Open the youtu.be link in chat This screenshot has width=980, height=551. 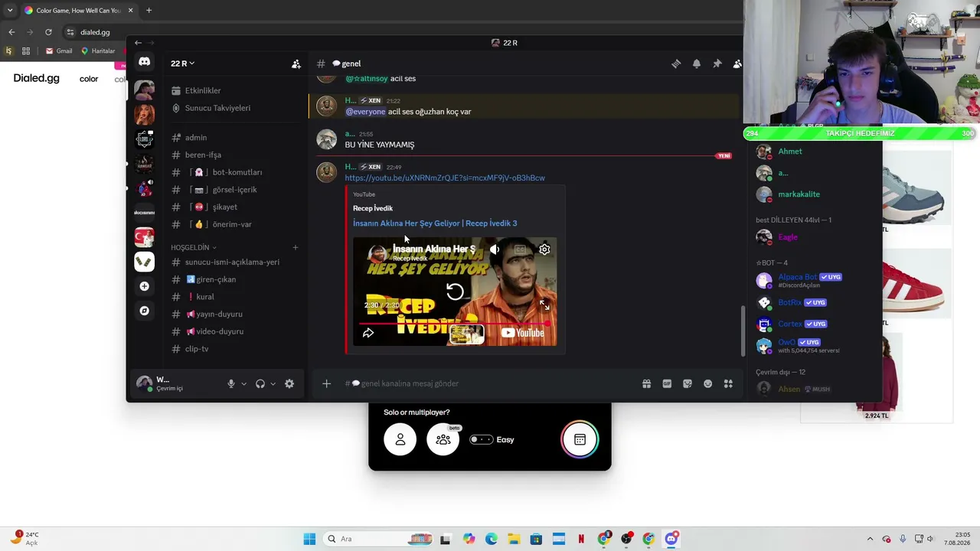click(x=445, y=178)
